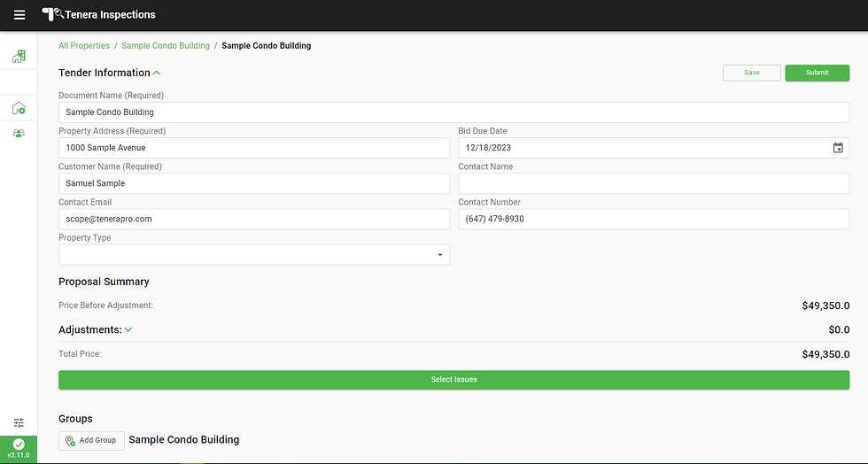Click the Save button
Viewport: 868px width, 464px height.
[752, 73]
